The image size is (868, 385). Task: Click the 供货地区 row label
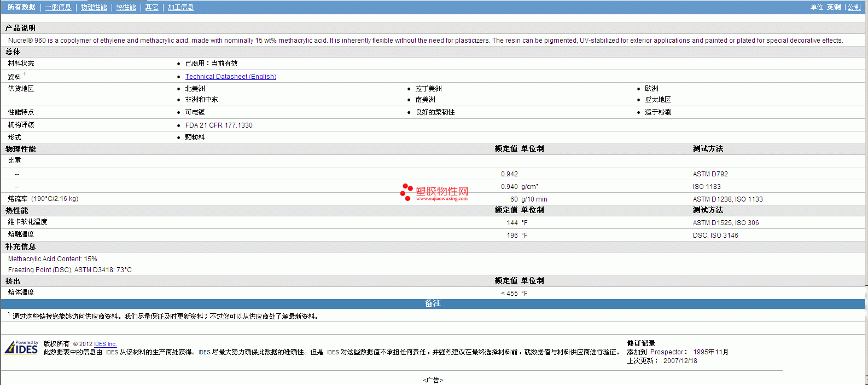coord(21,89)
